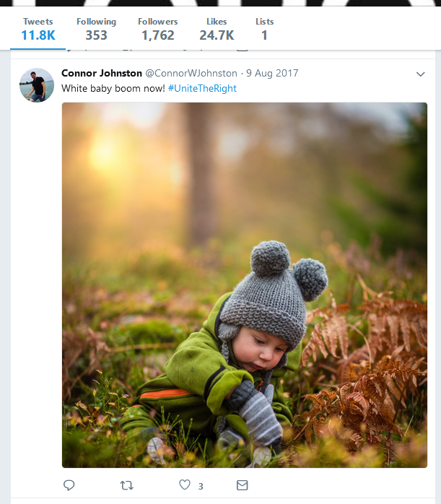Click the @ConnorWJohnston handle
This screenshot has height=504, width=441.
click(191, 74)
